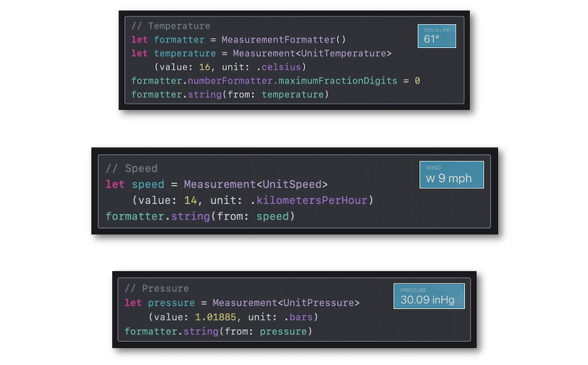Click the UnitTemperature type name

click(x=343, y=53)
